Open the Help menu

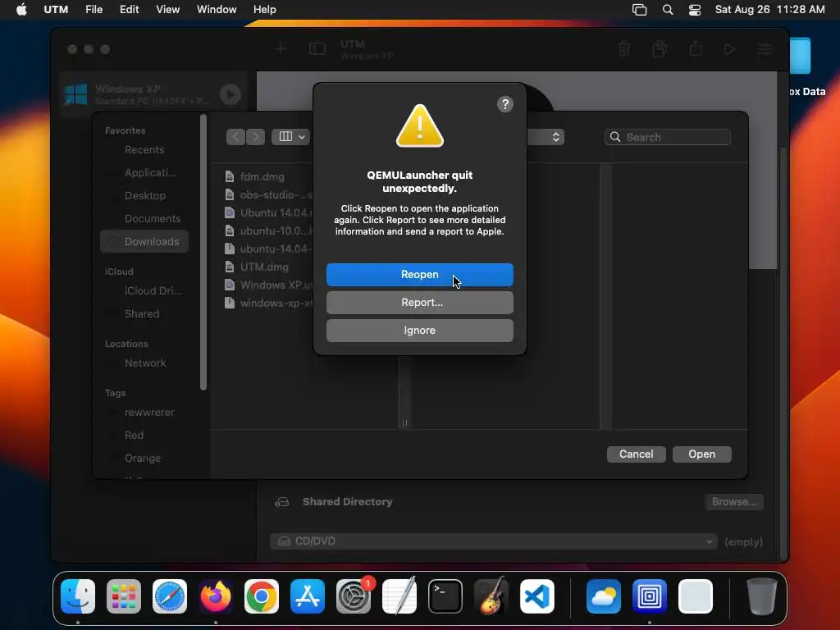click(x=265, y=9)
